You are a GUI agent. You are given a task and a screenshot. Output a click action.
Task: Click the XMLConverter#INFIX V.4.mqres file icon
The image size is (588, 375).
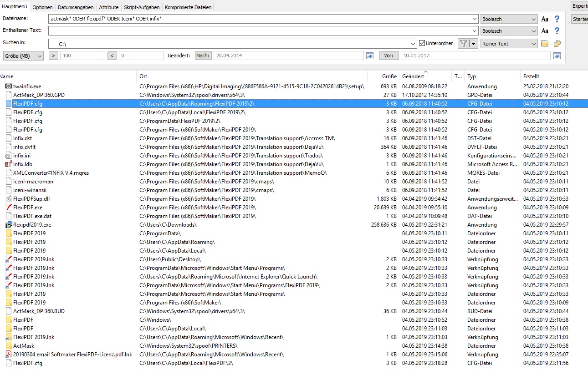pyautogui.click(x=8, y=173)
